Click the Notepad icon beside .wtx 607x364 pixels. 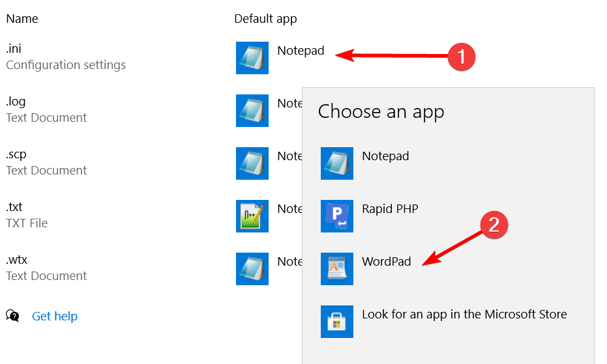252,269
